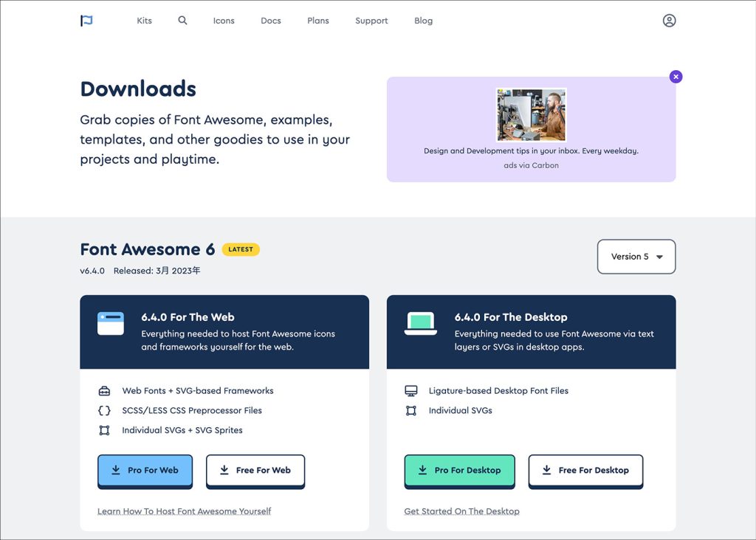Click the Individual SVGs vector icon
Image resolution: width=756 pixels, height=540 pixels.
click(104, 430)
